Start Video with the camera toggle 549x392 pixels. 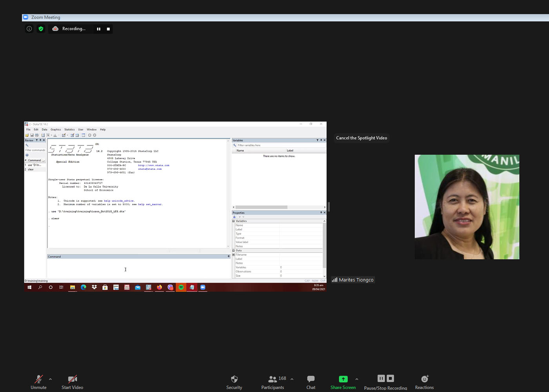[72, 379]
